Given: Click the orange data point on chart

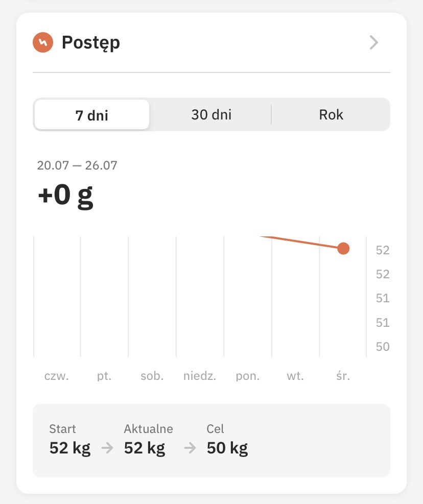Looking at the screenshot, I should (x=343, y=249).
